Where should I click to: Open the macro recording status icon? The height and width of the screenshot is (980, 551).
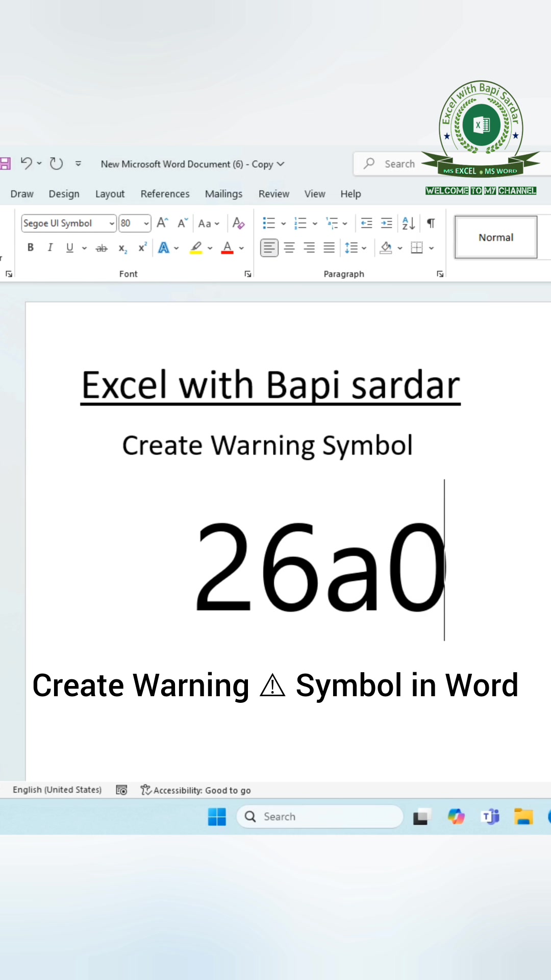point(121,790)
